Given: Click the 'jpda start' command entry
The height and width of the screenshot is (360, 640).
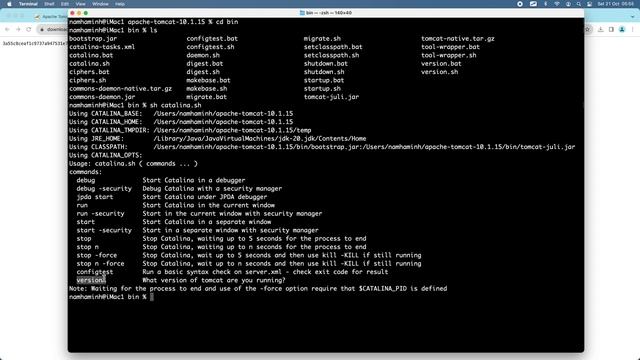Looking at the screenshot, I should (x=95, y=197).
